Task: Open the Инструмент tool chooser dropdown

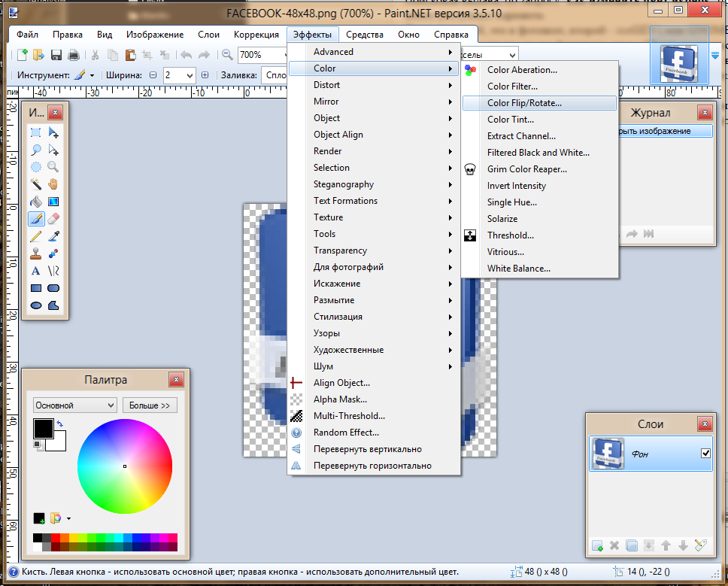Action: pyautogui.click(x=92, y=75)
